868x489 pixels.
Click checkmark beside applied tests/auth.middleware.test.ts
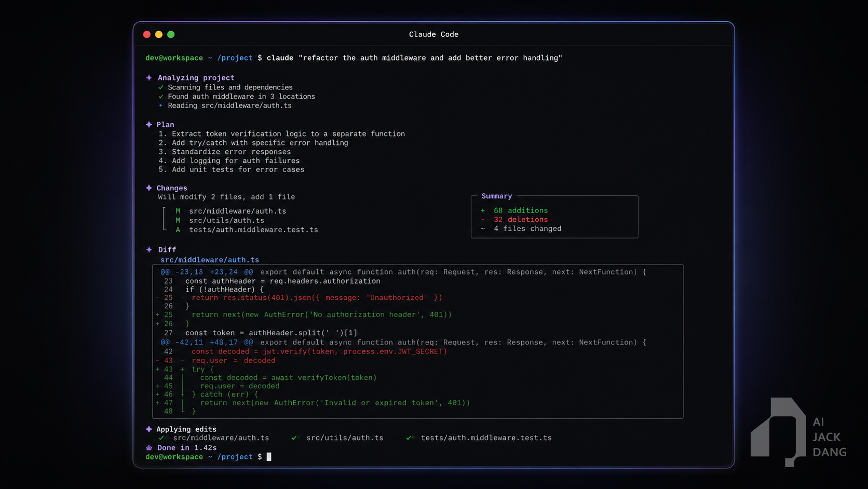point(410,438)
